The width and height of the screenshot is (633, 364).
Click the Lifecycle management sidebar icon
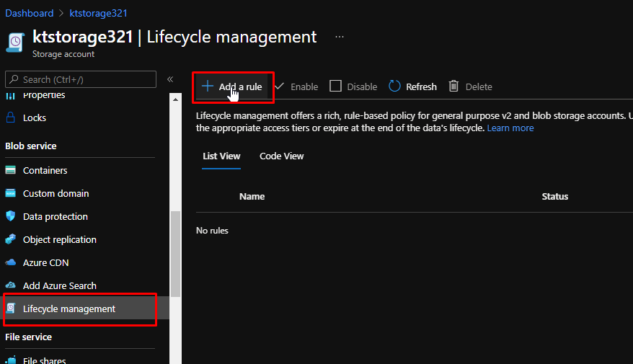pos(11,308)
